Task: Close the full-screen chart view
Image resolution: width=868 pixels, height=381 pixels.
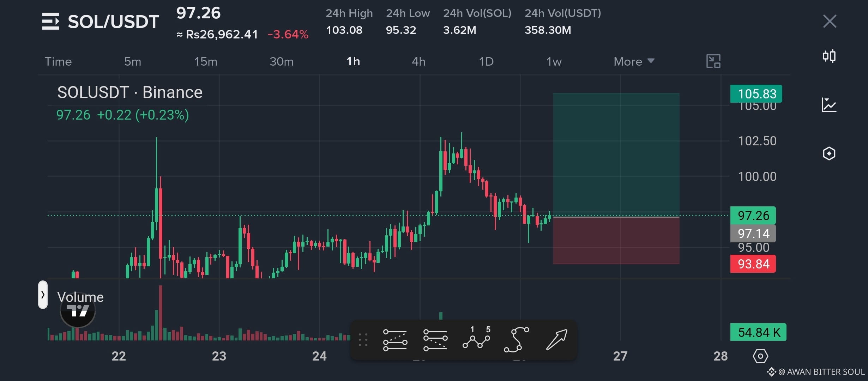Action: coord(830,21)
